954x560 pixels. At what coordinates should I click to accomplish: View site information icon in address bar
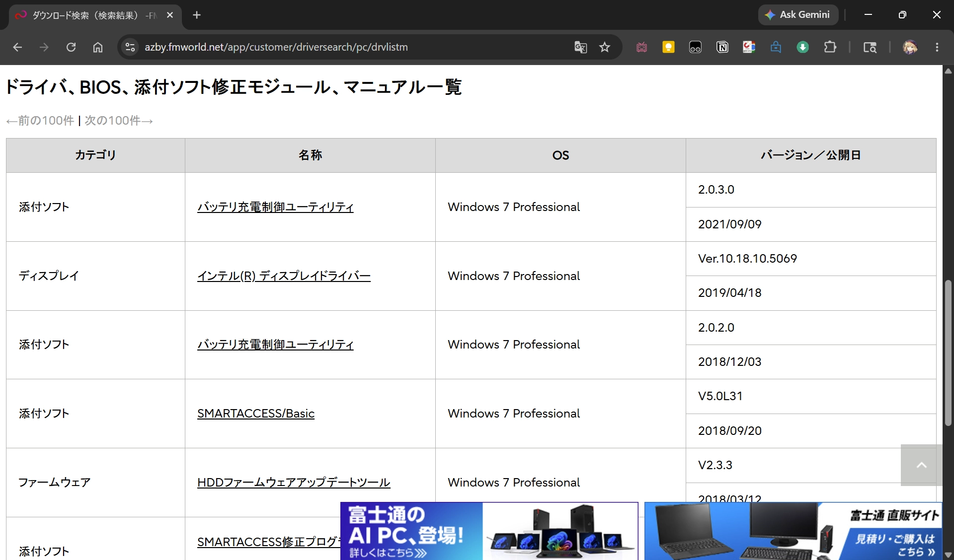coord(130,47)
